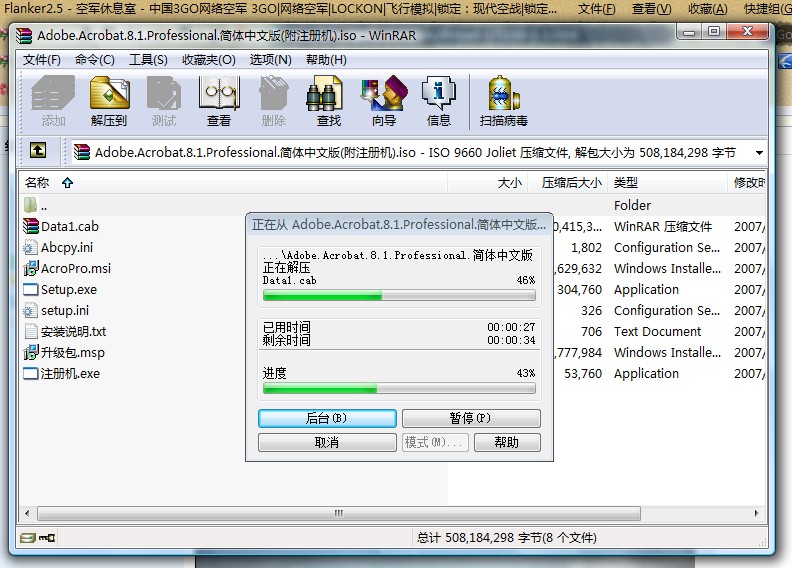Click the 信息 (Info) toolbar icon
The width and height of the screenshot is (792, 568).
(x=438, y=101)
